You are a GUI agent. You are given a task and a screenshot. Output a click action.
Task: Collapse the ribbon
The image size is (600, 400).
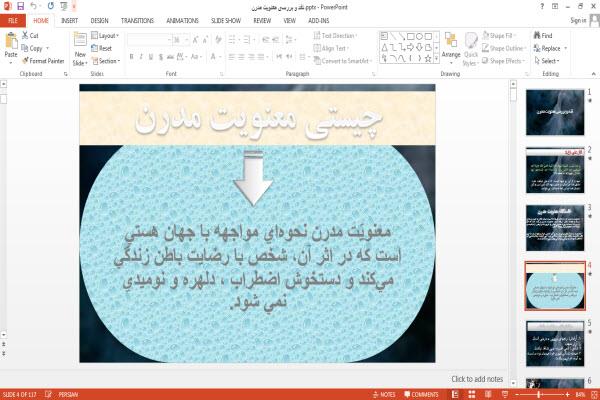coord(593,73)
